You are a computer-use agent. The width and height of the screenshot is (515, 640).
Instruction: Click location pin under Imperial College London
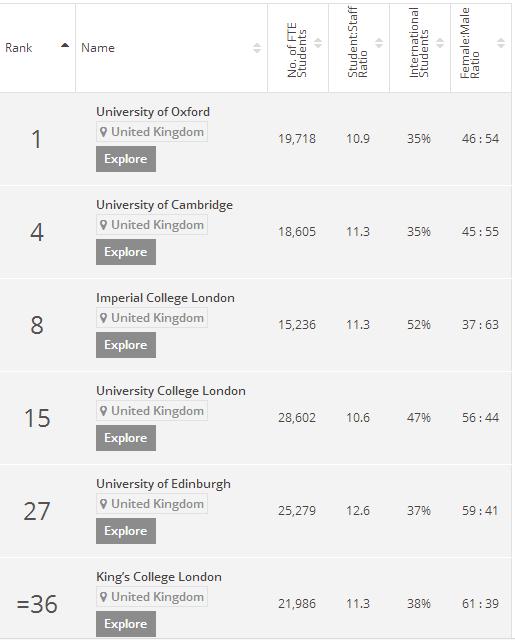point(104,318)
